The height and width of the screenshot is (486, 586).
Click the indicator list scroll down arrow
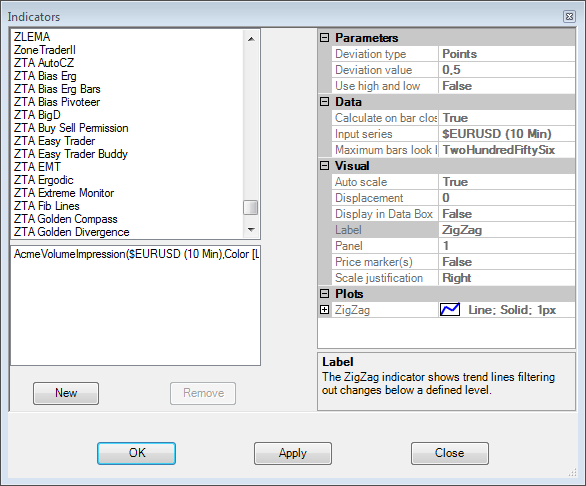pyautogui.click(x=251, y=230)
